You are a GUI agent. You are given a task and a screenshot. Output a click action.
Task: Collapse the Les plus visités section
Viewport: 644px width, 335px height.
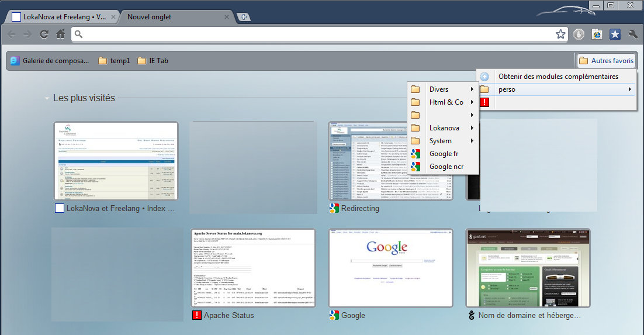[47, 98]
